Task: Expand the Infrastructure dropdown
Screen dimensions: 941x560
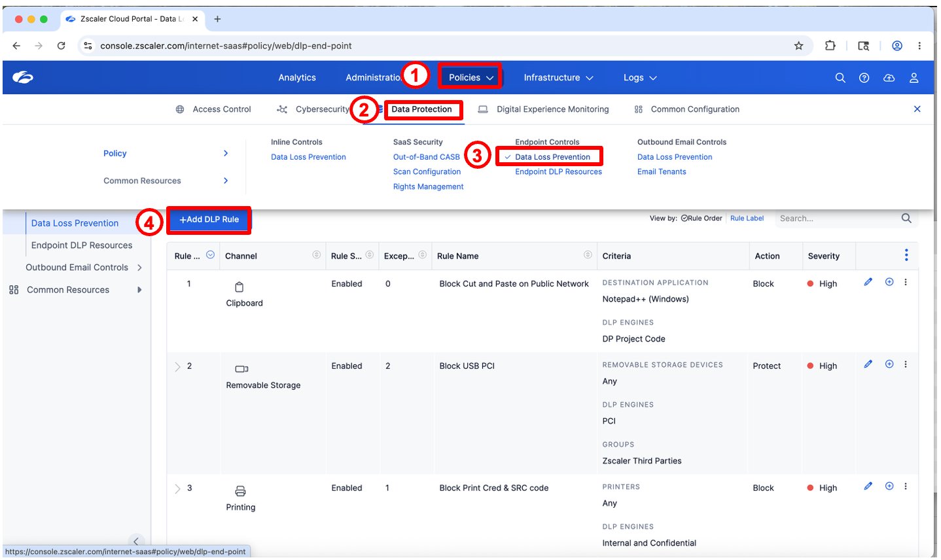Action: (558, 78)
